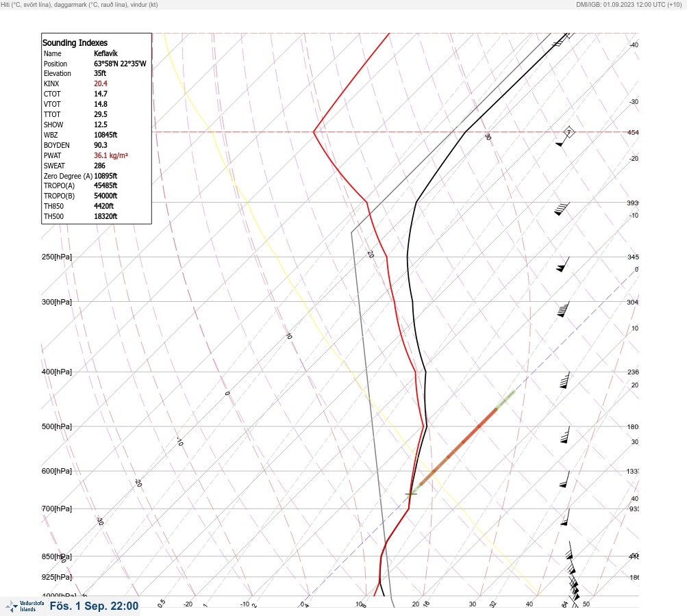The width and height of the screenshot is (687, 616).
Task: Click the TROPO(B) value 54000ft
Action: click(x=105, y=196)
